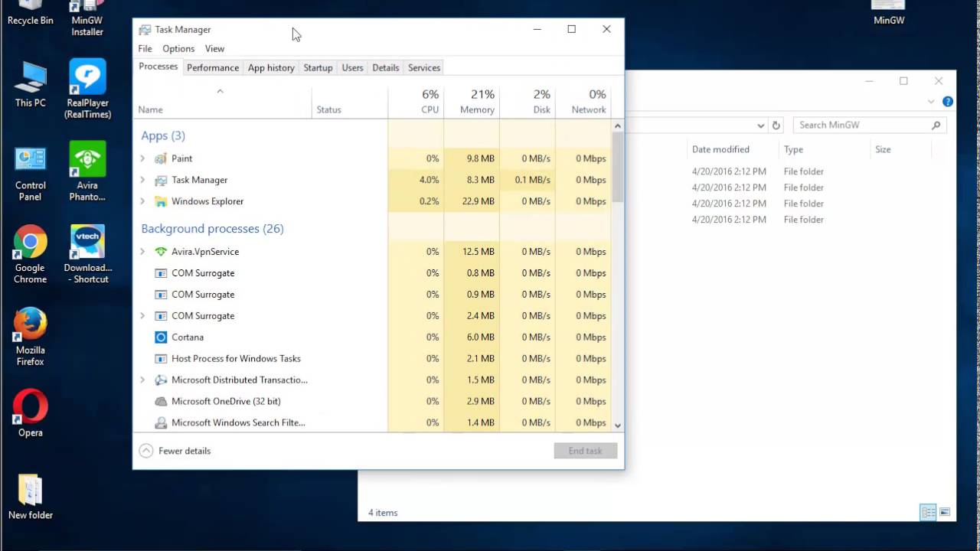Image resolution: width=980 pixels, height=551 pixels.
Task: Select This PC desktop icon
Action: (x=30, y=84)
